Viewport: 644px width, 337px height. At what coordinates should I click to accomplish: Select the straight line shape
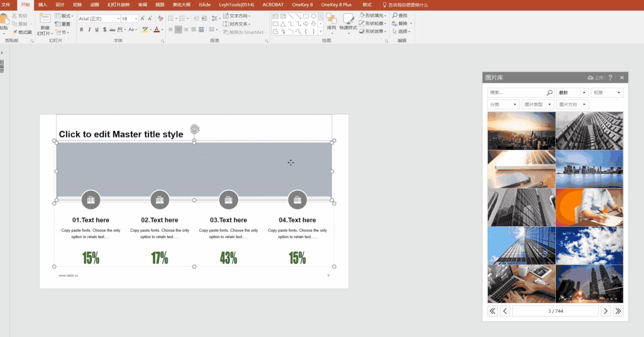[291, 16]
